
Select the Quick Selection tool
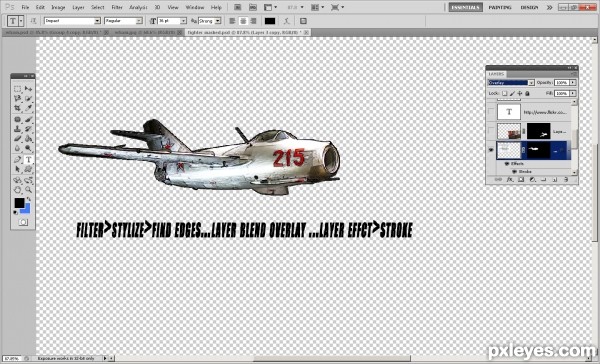pos(29,98)
